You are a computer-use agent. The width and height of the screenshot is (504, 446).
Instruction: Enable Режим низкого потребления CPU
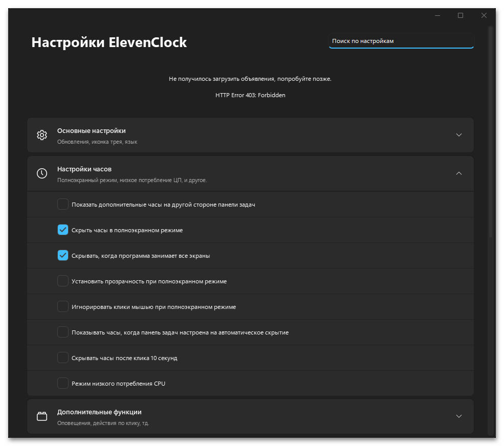click(x=62, y=383)
